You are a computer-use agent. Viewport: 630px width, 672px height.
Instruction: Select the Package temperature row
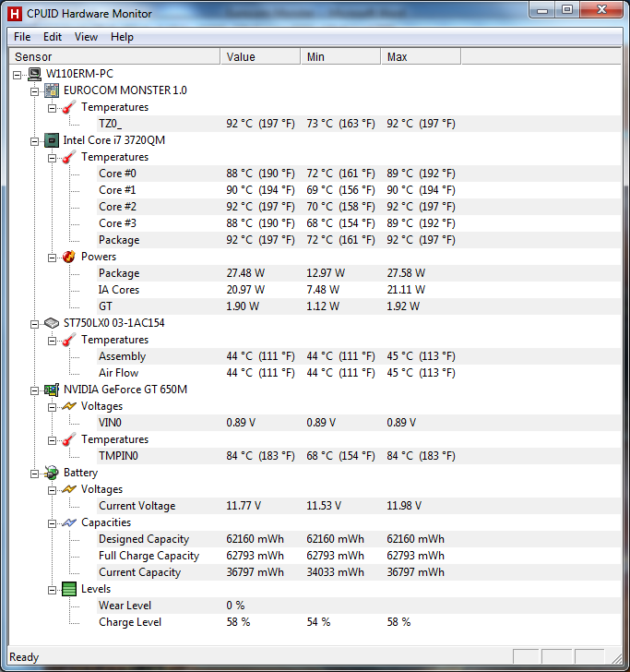coord(359,240)
